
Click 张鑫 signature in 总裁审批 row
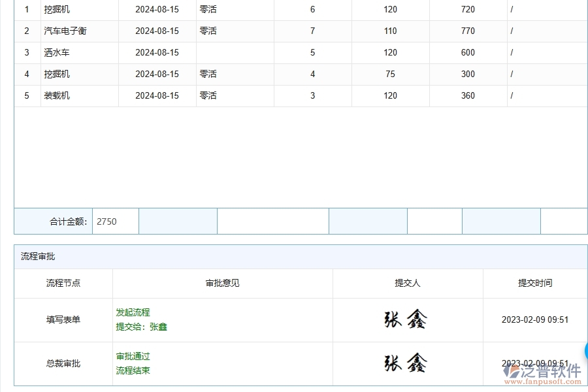[406, 363]
